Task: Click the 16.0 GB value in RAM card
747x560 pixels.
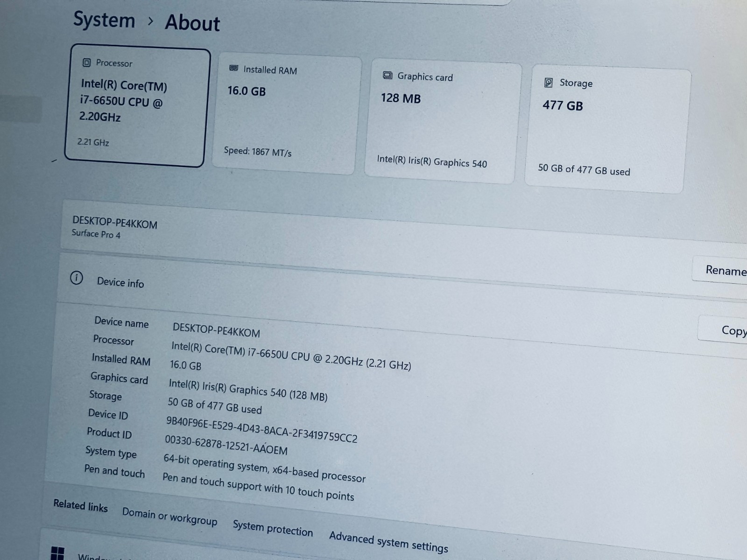Action: click(x=247, y=91)
